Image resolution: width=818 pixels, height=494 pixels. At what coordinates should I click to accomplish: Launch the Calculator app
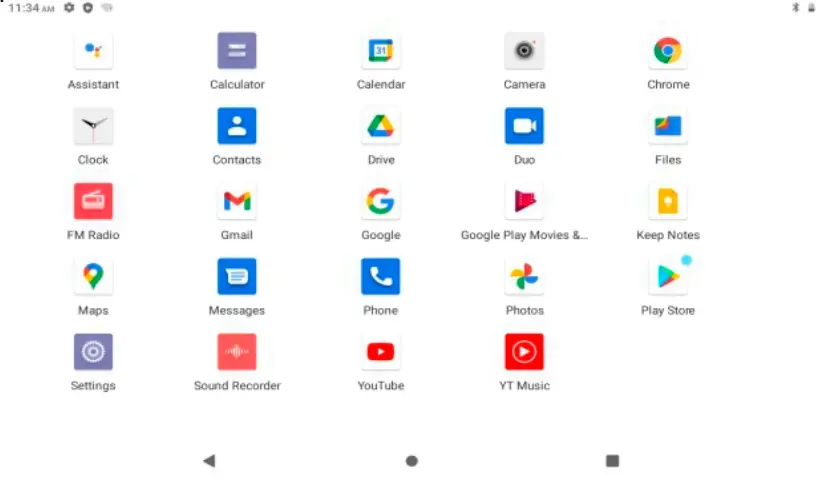click(237, 51)
